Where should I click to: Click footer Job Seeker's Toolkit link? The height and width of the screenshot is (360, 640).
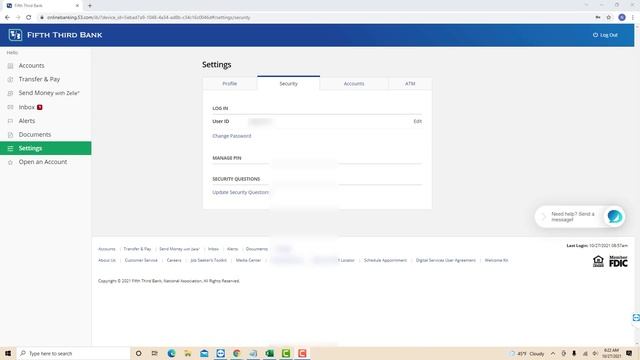(x=209, y=260)
